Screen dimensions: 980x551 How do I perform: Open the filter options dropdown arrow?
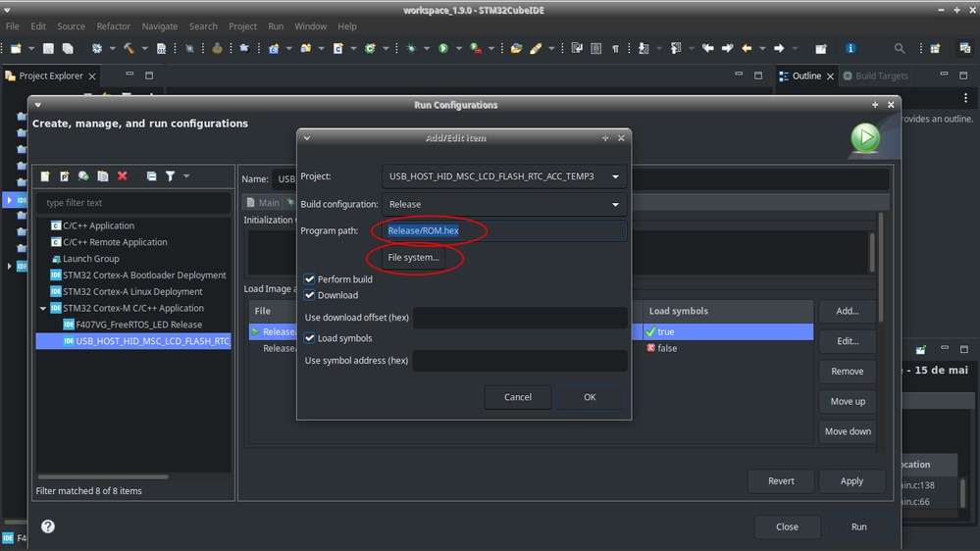[186, 176]
